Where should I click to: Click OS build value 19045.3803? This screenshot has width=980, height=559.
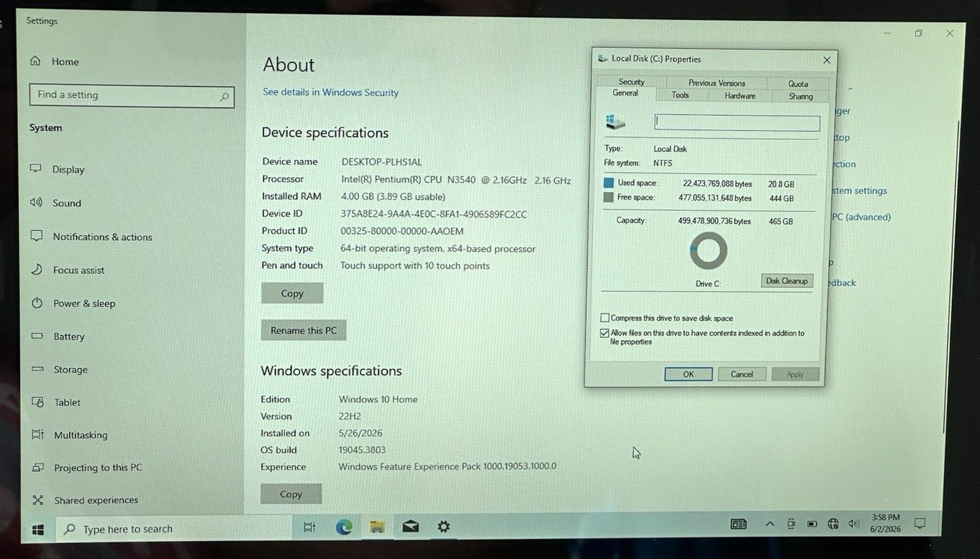pos(362,450)
